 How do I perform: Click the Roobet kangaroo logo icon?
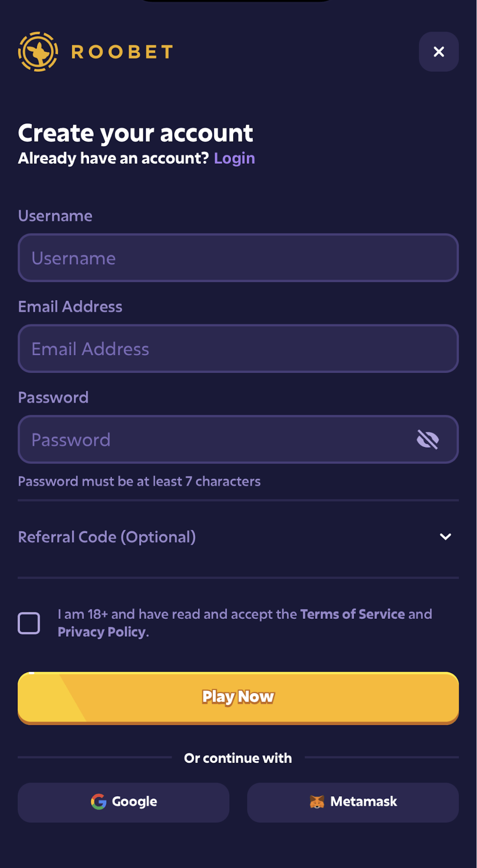pos(38,52)
